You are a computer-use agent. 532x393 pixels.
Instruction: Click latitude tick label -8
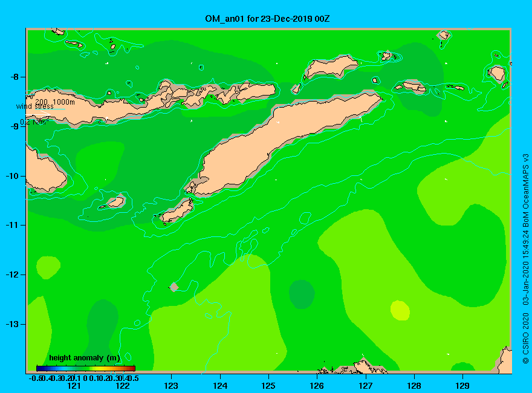coord(15,77)
